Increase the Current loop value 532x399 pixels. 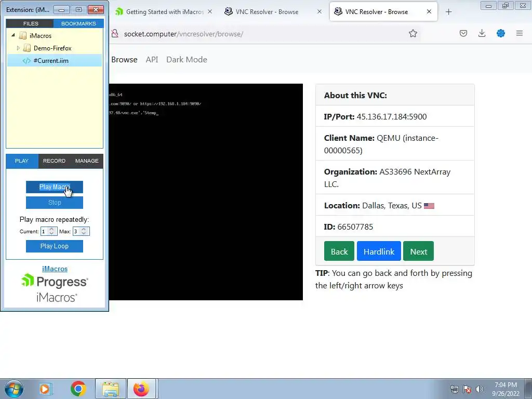point(51,229)
